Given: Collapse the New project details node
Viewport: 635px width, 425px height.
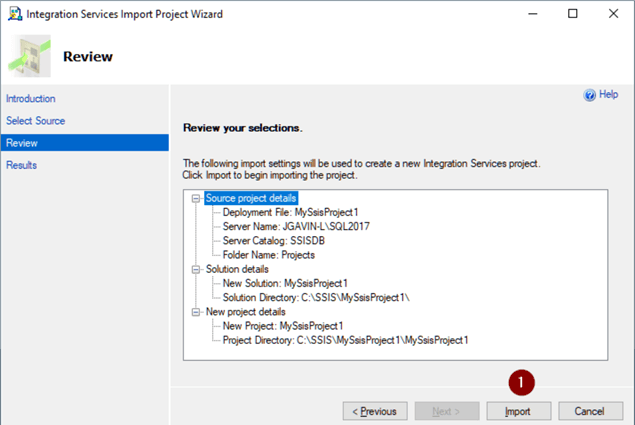Looking at the screenshot, I should point(196,312).
